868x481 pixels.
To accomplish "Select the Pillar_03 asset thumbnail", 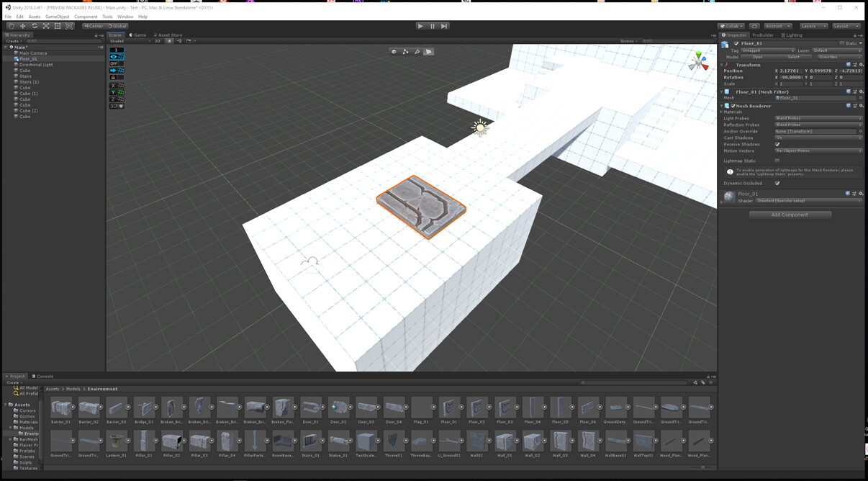I will pyautogui.click(x=200, y=441).
